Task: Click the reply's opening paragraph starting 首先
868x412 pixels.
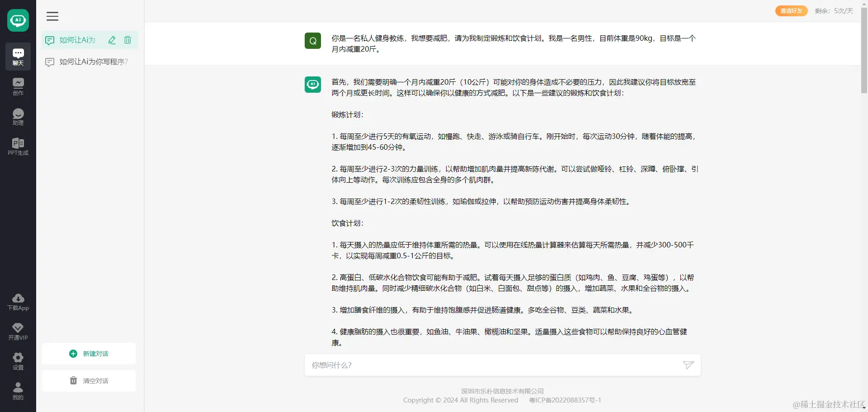Action: (514, 87)
